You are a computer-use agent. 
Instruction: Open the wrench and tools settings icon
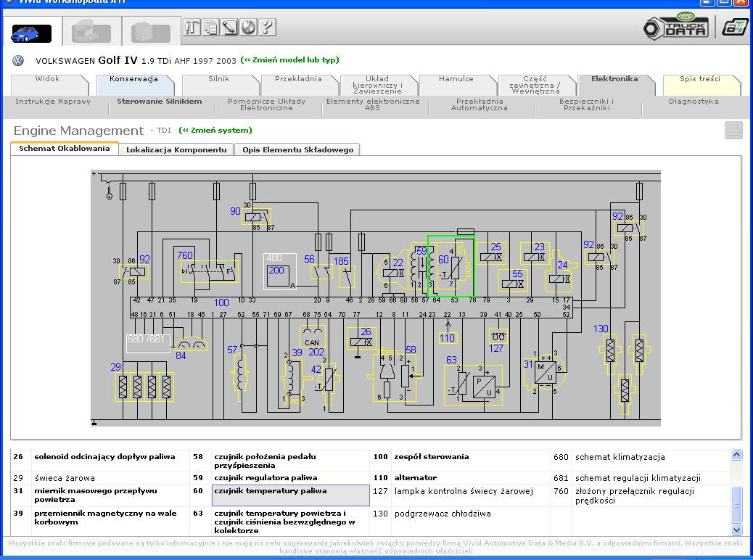(192, 28)
